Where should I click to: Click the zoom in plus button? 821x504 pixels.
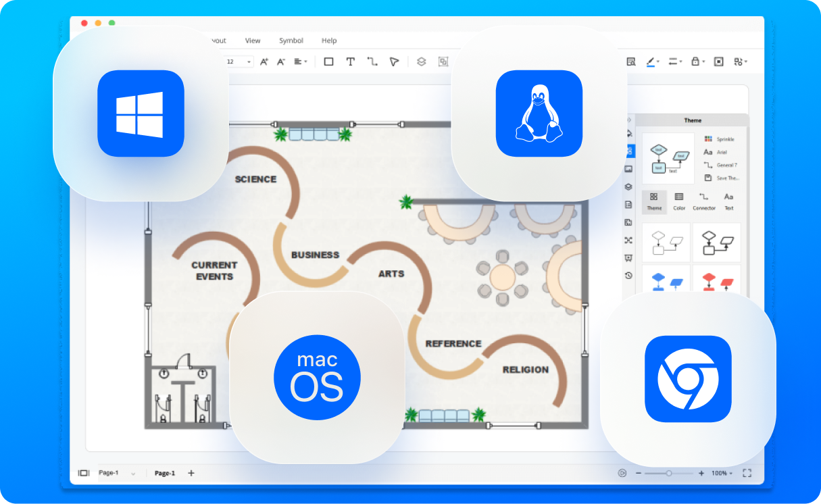point(701,473)
